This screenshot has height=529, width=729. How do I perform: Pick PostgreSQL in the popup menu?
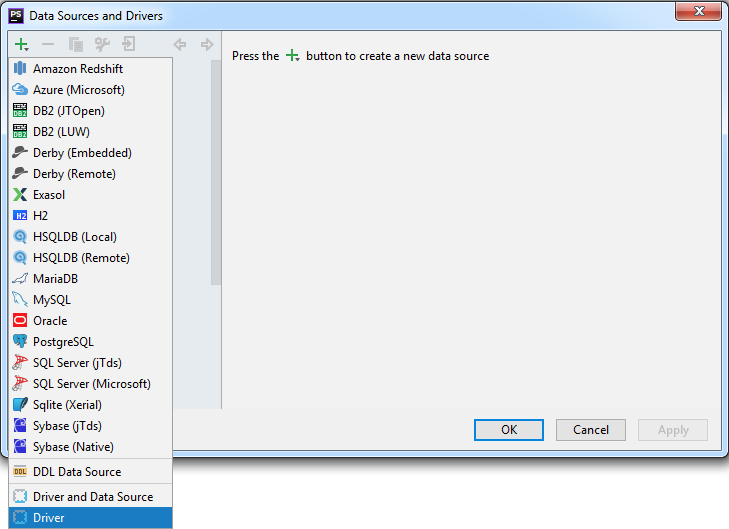(x=63, y=342)
